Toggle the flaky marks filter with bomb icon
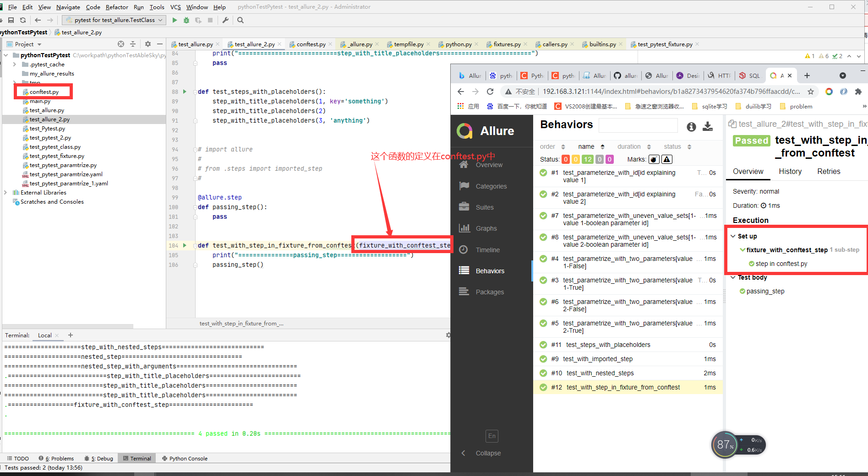868x476 pixels. [654, 159]
